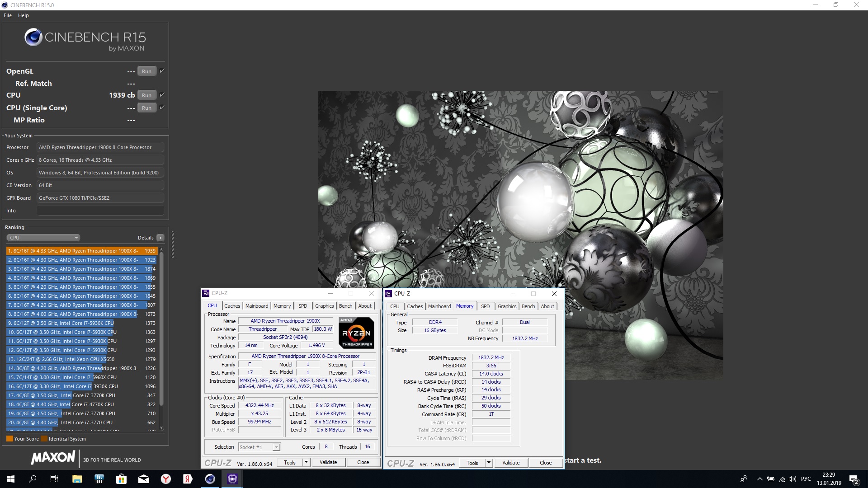Viewport: 868px width, 488px height.
Task: Open Graphics tab in left CPU-Z
Action: [325, 306]
